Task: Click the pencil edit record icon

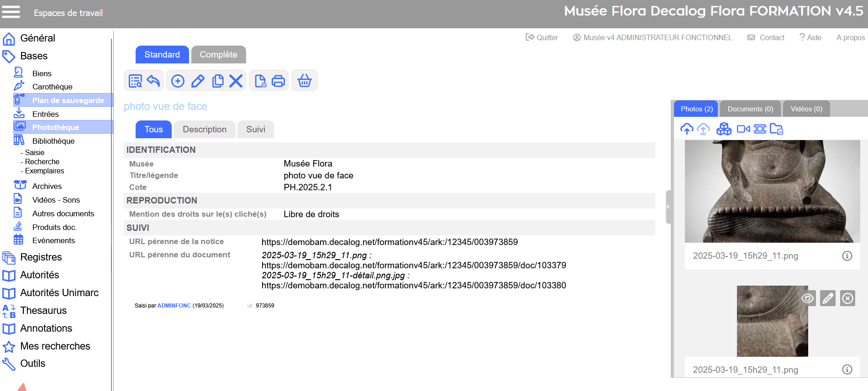Action: 198,81
